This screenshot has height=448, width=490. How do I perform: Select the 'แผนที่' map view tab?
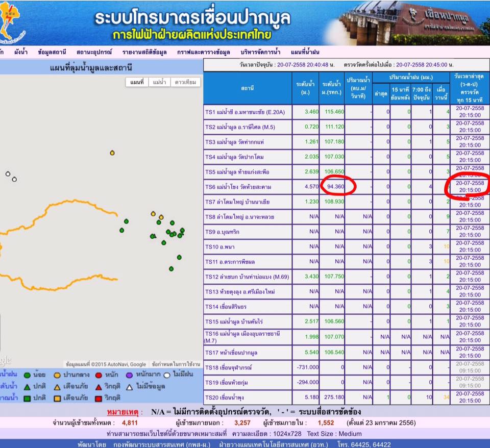(x=137, y=82)
